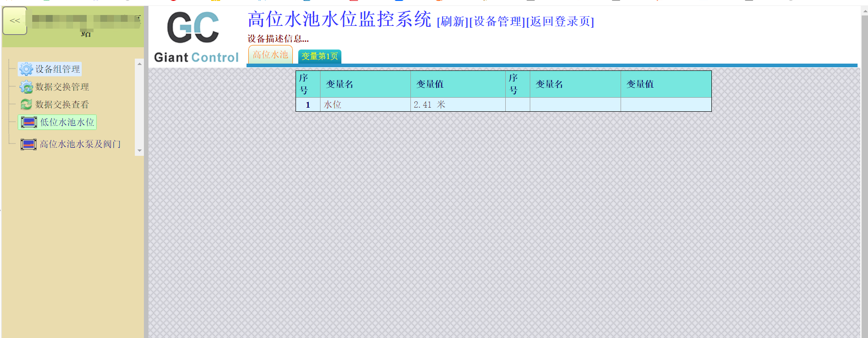Select the monitor icon next to 低位水池水位

tap(29, 122)
